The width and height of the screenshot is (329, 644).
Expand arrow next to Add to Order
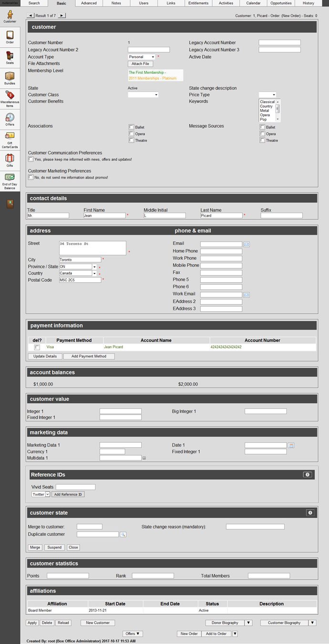coord(235,634)
